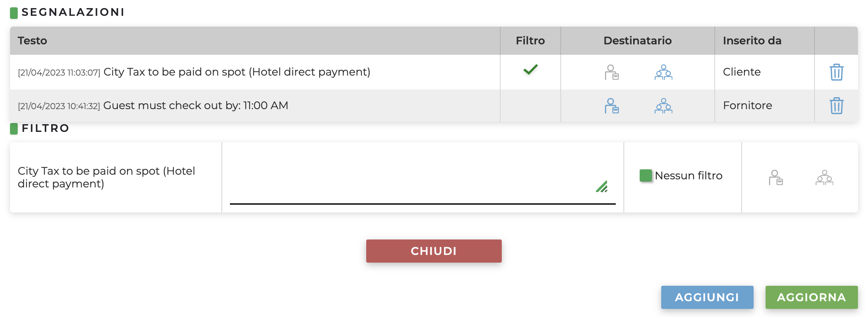Delete the Guest must check out notification
This screenshot has width=868, height=317.
pyautogui.click(x=836, y=106)
